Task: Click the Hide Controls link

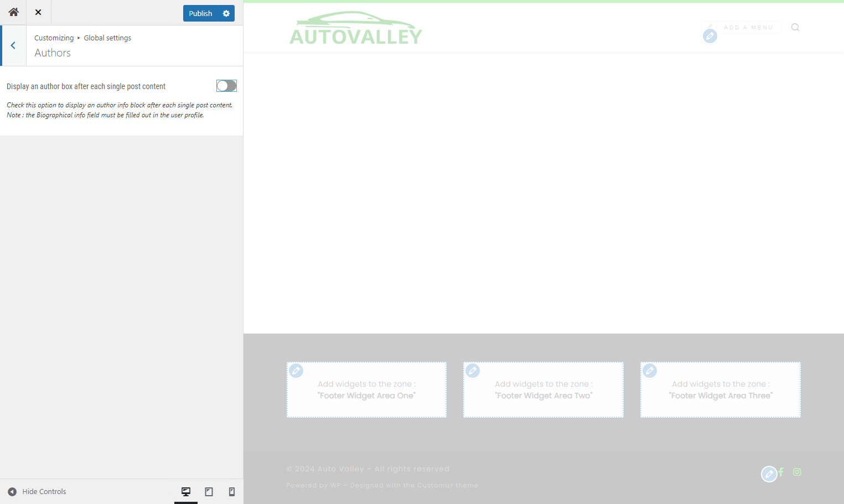Action: point(44,491)
